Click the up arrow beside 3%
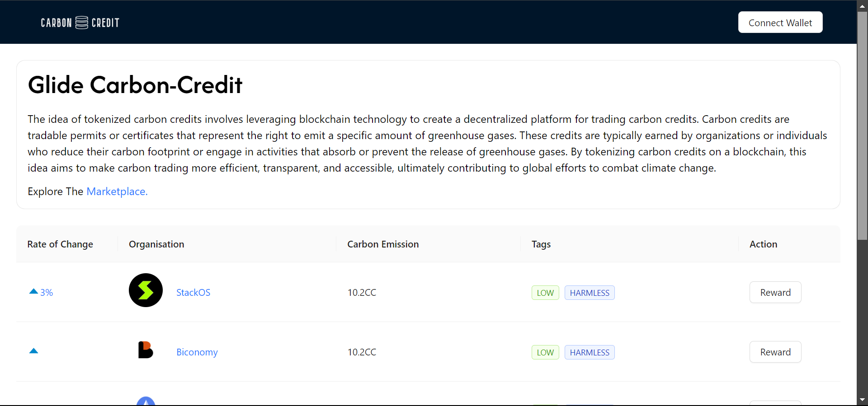Image resolution: width=868 pixels, height=406 pixels. (x=33, y=291)
